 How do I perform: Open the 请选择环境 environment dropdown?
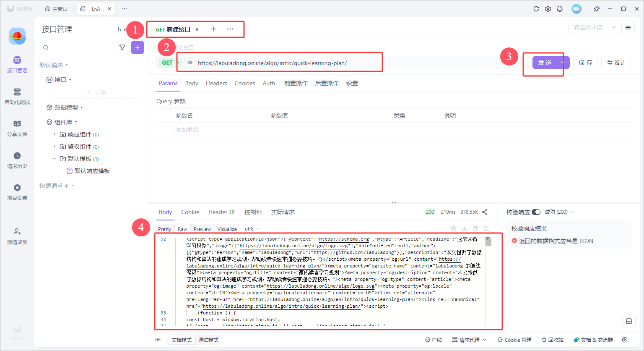pos(595,27)
